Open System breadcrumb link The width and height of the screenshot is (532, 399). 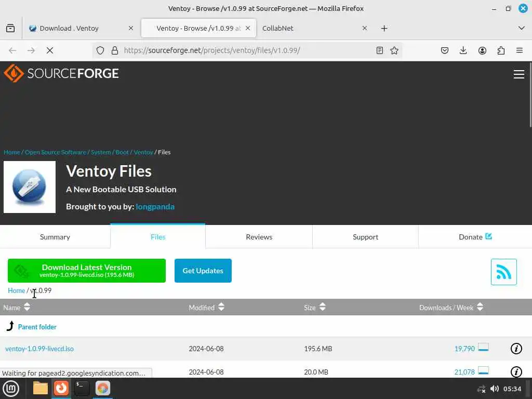coord(101,152)
